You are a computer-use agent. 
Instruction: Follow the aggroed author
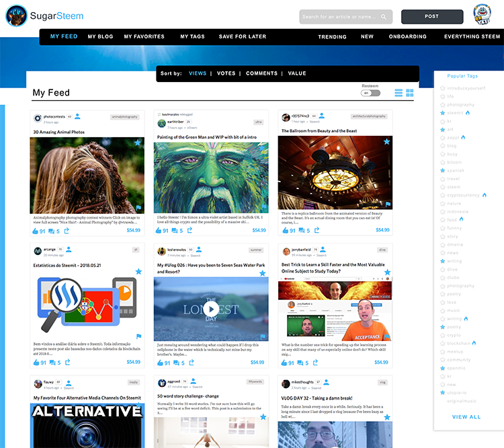(193, 381)
